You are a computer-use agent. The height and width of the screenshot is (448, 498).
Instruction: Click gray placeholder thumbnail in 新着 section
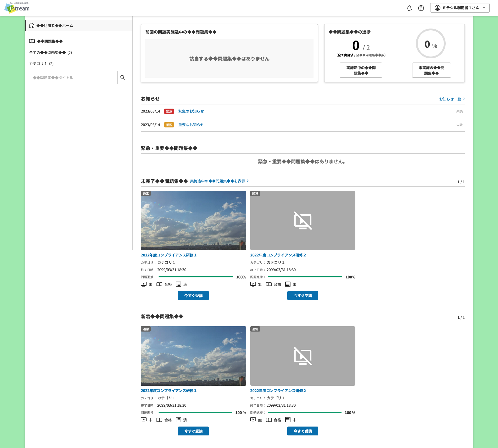(303, 356)
